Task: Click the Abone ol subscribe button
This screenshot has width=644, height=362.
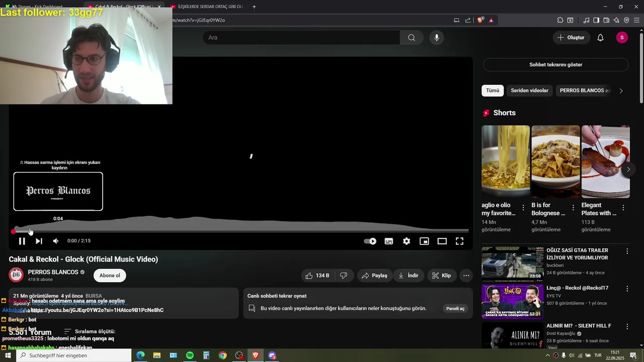Action: coord(110,276)
